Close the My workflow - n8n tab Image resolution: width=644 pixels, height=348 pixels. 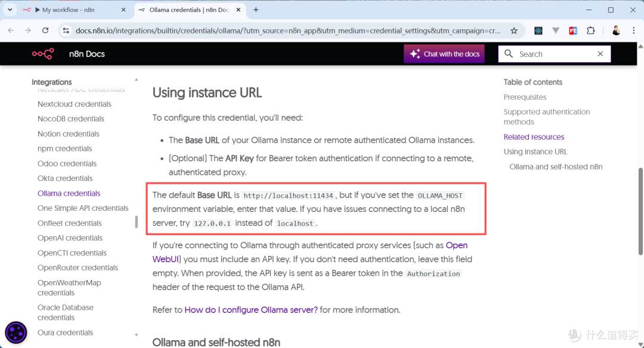[123, 10]
